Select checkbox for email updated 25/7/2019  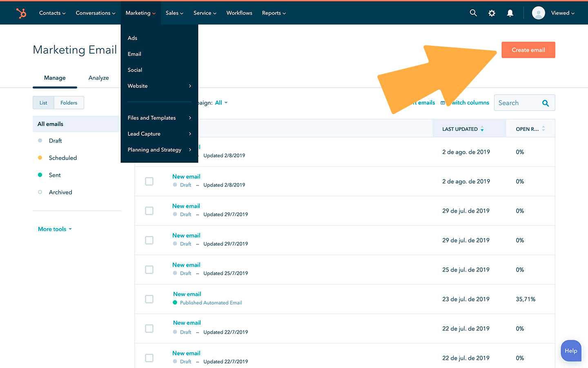149,269
